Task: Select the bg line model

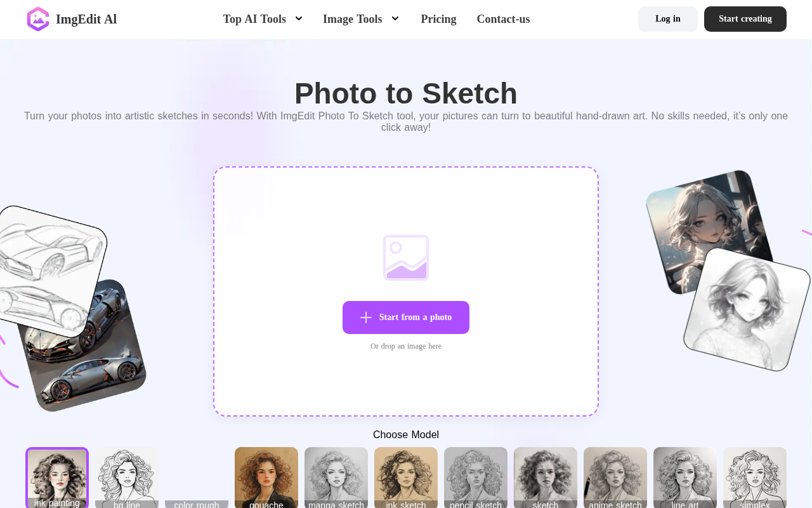Action: coord(127,478)
